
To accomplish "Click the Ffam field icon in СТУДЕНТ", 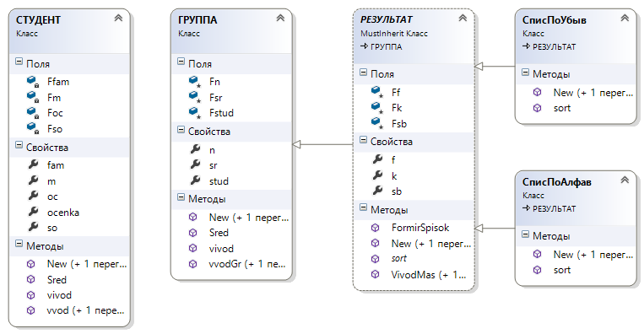I will click(x=32, y=81).
